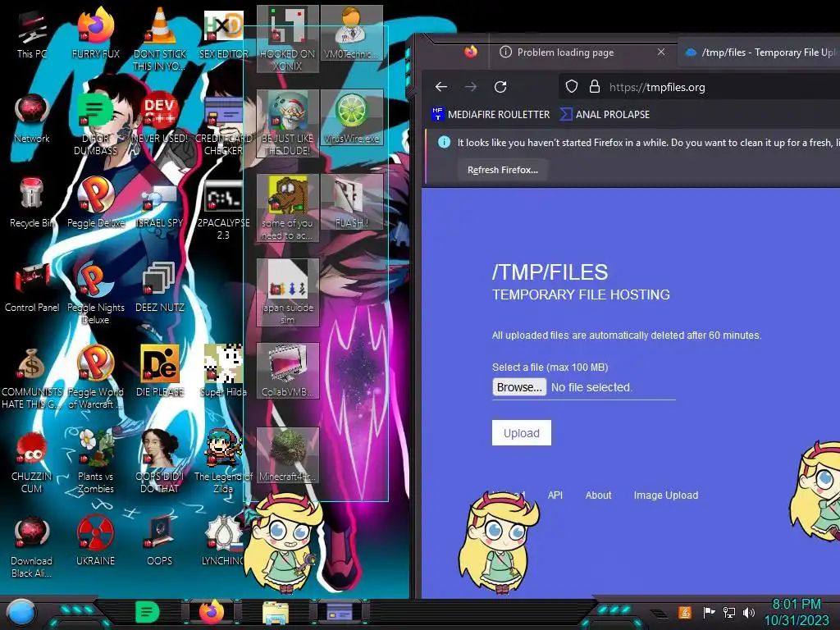
Task: Select the CollabVMB... monitor icon
Action: [x=288, y=371]
